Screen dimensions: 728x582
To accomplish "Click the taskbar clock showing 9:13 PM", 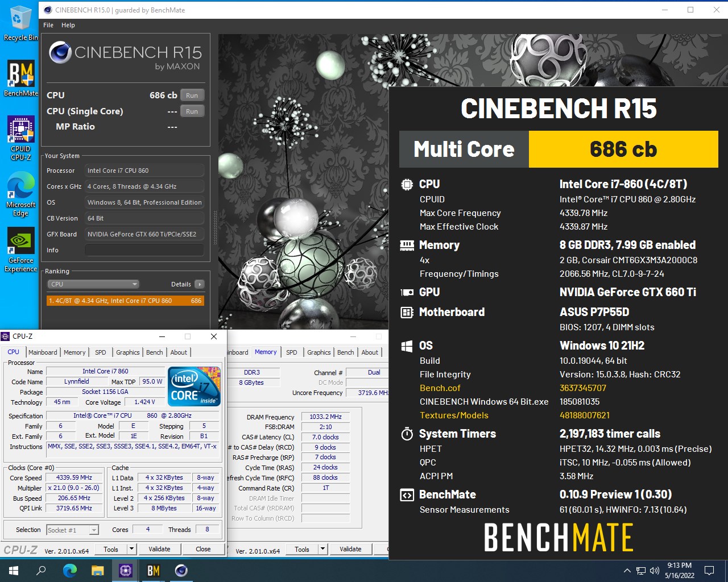I will coord(680,571).
